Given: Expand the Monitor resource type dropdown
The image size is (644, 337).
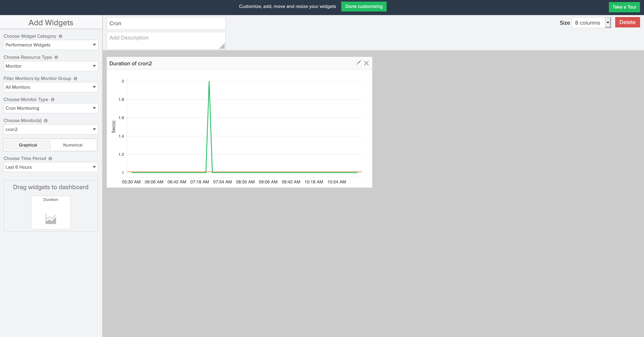Looking at the screenshot, I should click(x=51, y=66).
